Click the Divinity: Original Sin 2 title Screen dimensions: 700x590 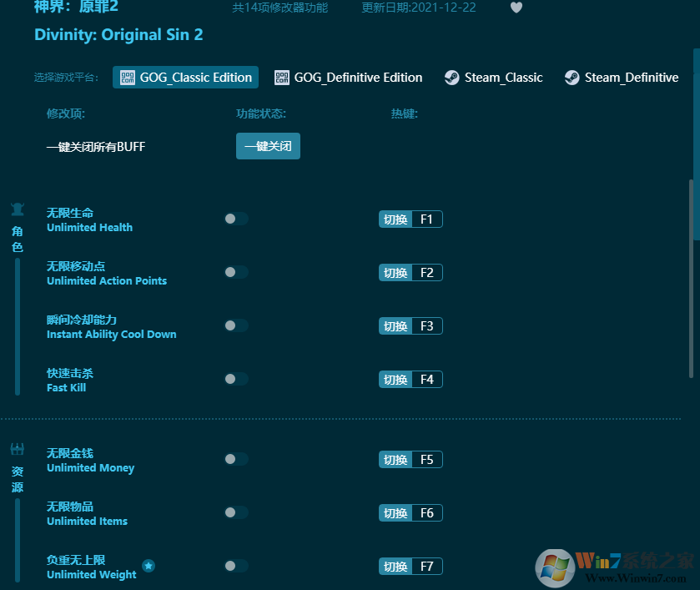[x=118, y=35]
